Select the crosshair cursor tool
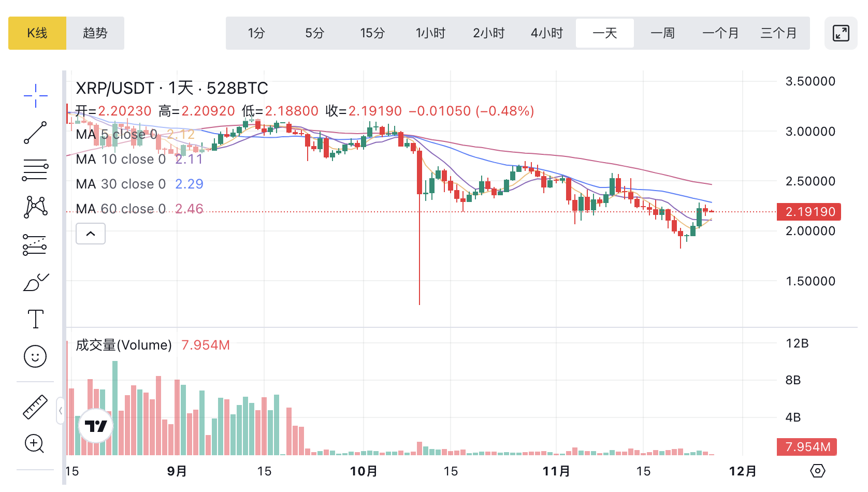The width and height of the screenshot is (868, 492). coord(35,96)
